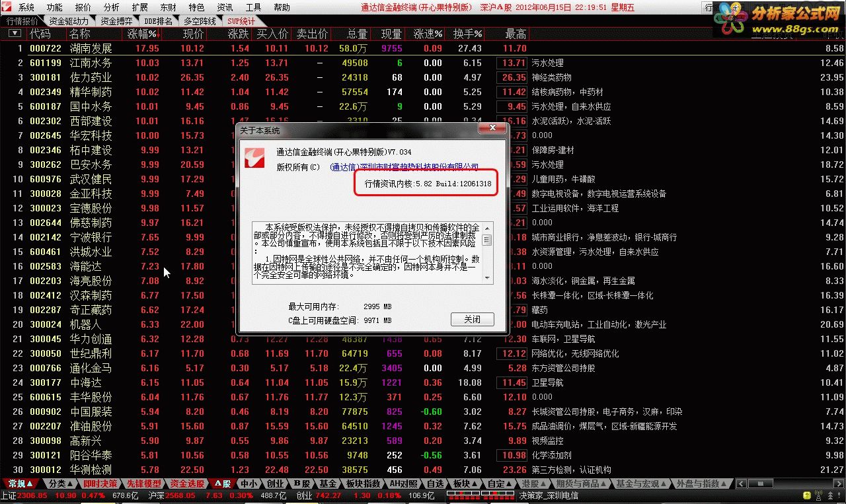Click the yellow smiley status icon
The image size is (846, 504).
click(806, 495)
